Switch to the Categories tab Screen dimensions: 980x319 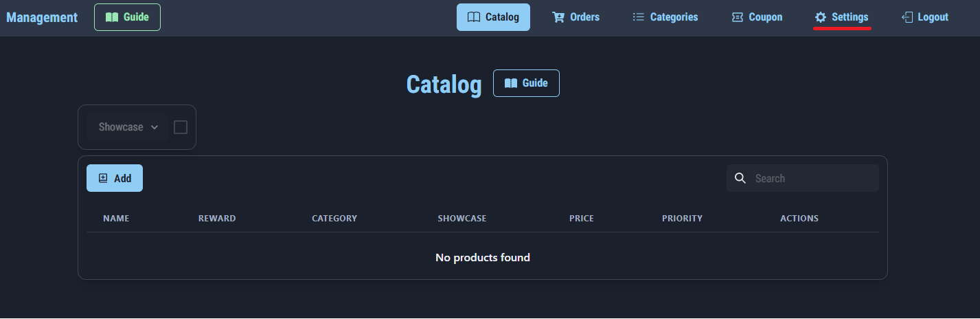(x=674, y=17)
